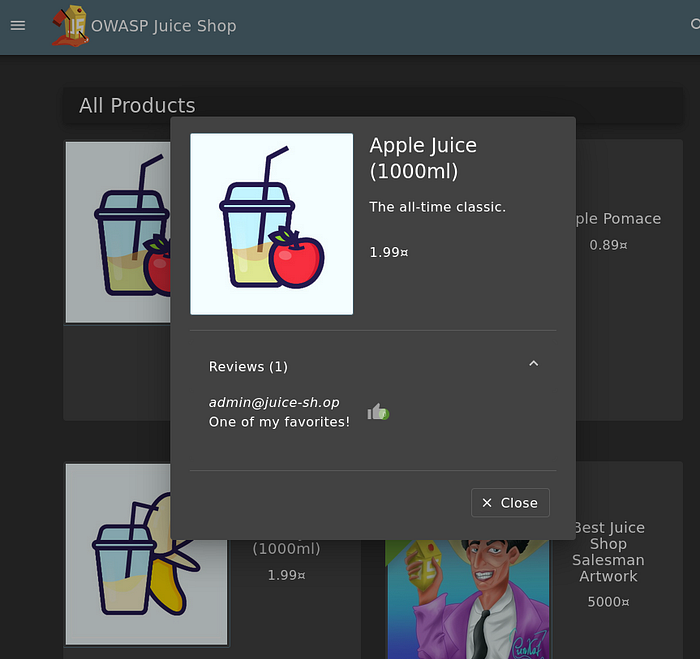Click the OWASP Juice Shop title
This screenshot has width=700, height=659.
(x=163, y=26)
